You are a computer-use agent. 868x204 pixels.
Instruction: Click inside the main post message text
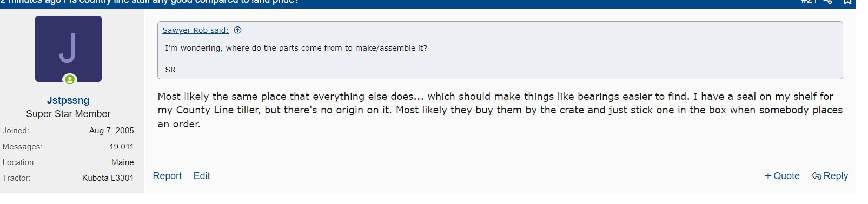click(x=500, y=110)
